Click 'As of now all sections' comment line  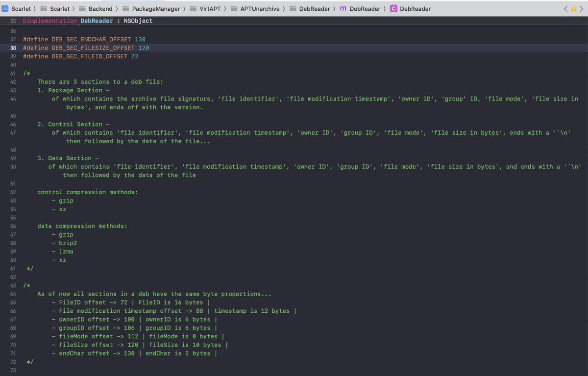click(154, 294)
